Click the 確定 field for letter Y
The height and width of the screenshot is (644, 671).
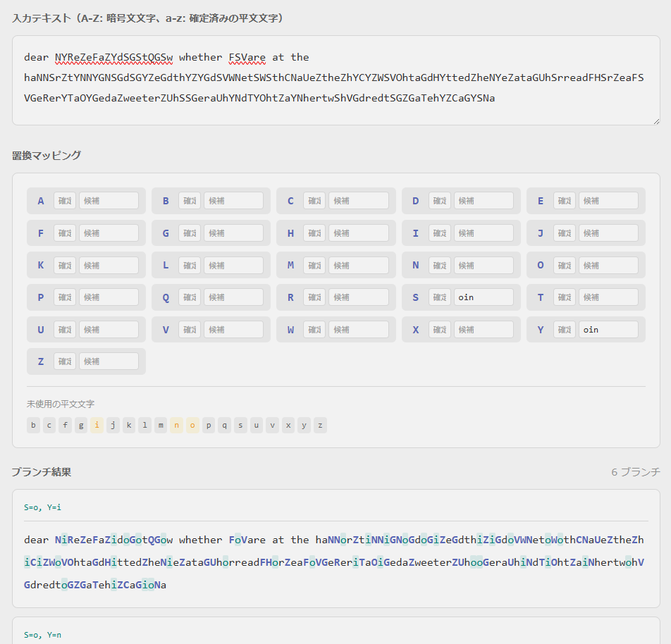[565, 330]
